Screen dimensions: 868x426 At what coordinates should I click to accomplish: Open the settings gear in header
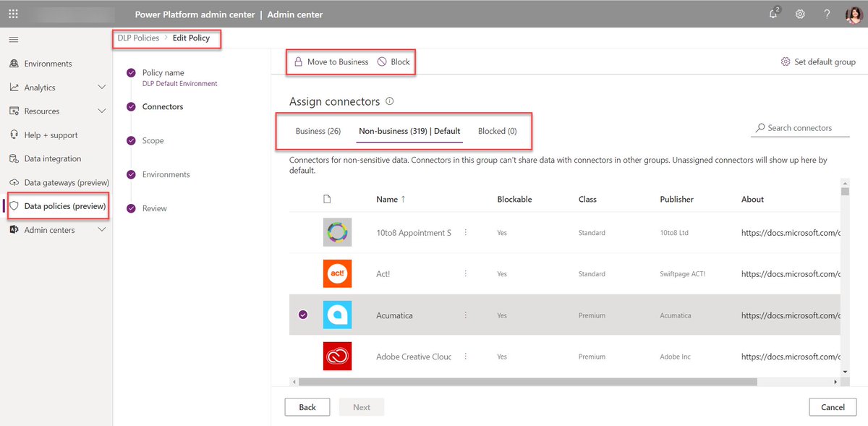[801, 14]
